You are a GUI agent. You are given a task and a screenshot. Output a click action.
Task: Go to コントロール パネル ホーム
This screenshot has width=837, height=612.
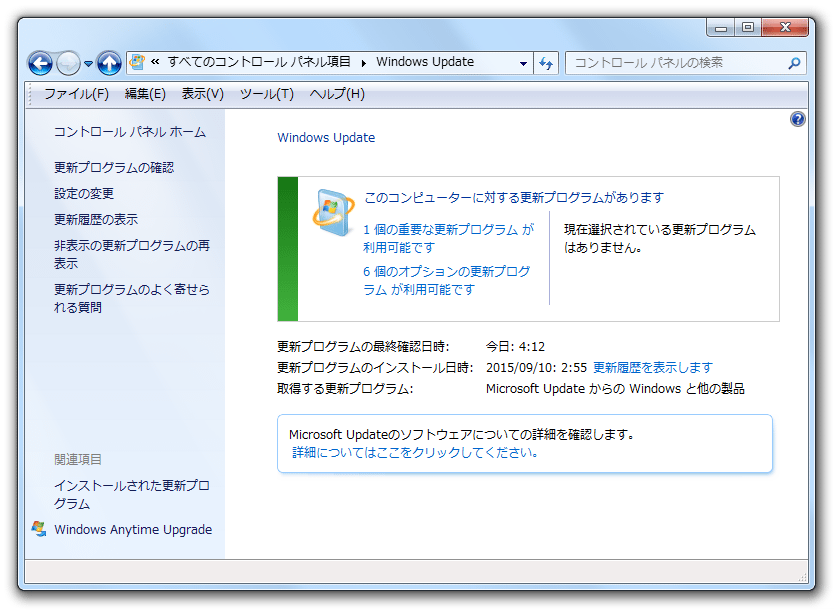(130, 132)
